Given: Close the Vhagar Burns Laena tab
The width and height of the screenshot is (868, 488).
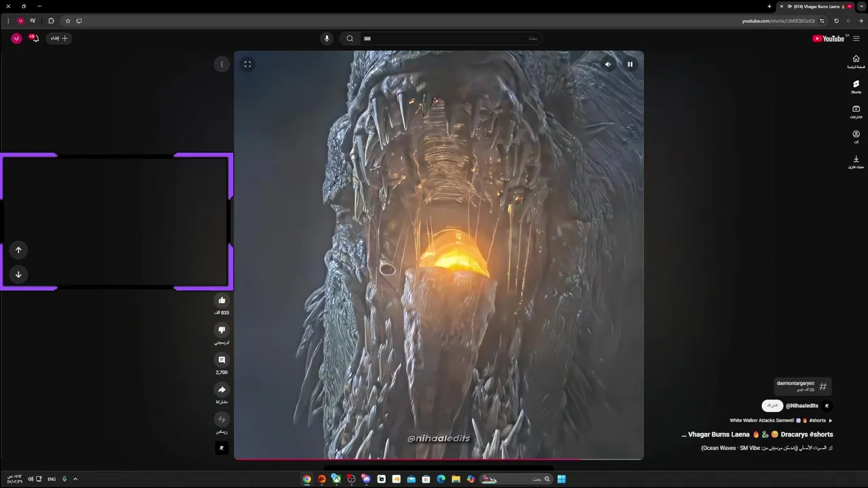Looking at the screenshot, I should (x=781, y=6).
